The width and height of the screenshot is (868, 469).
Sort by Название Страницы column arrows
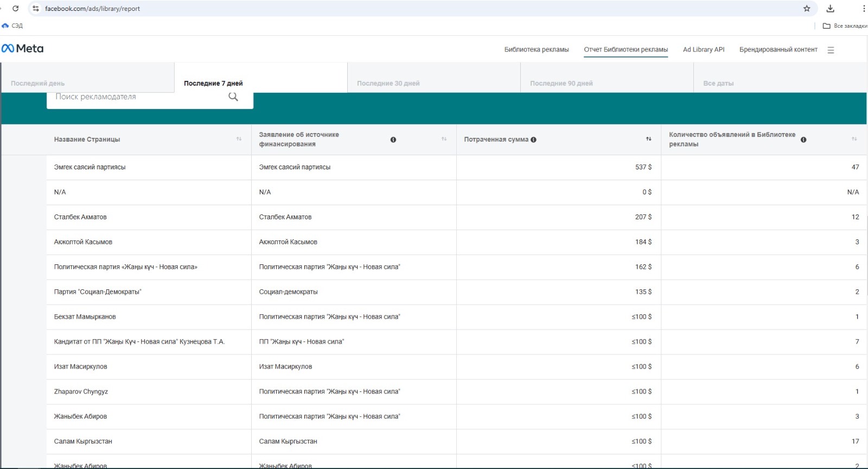click(x=239, y=140)
